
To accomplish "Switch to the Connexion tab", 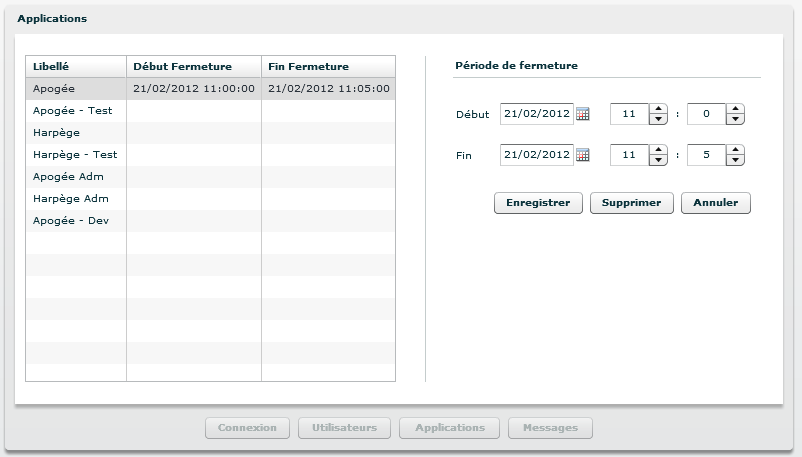I will pyautogui.click(x=247, y=428).
